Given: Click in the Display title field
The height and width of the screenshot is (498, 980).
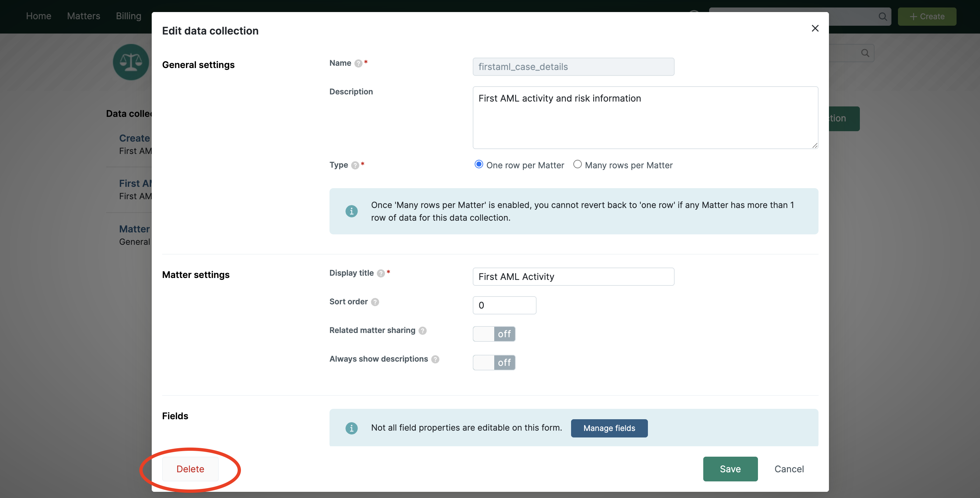Looking at the screenshot, I should pyautogui.click(x=573, y=277).
